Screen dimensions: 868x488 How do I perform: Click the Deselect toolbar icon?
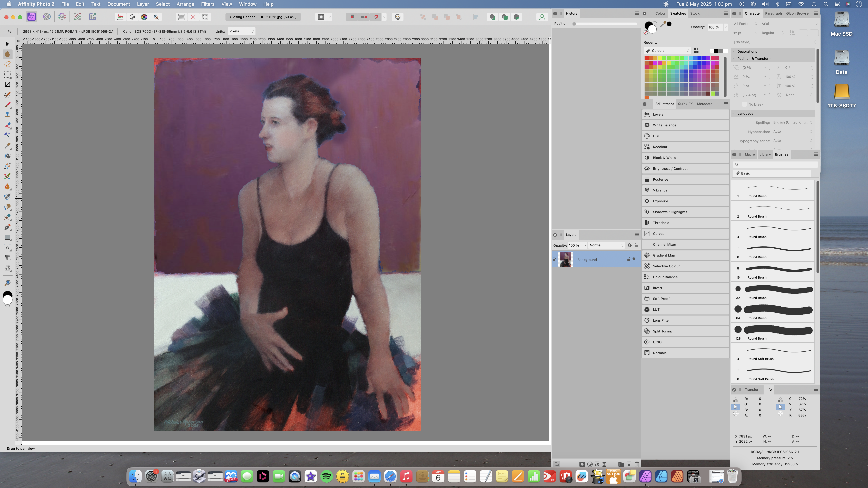[x=193, y=17]
